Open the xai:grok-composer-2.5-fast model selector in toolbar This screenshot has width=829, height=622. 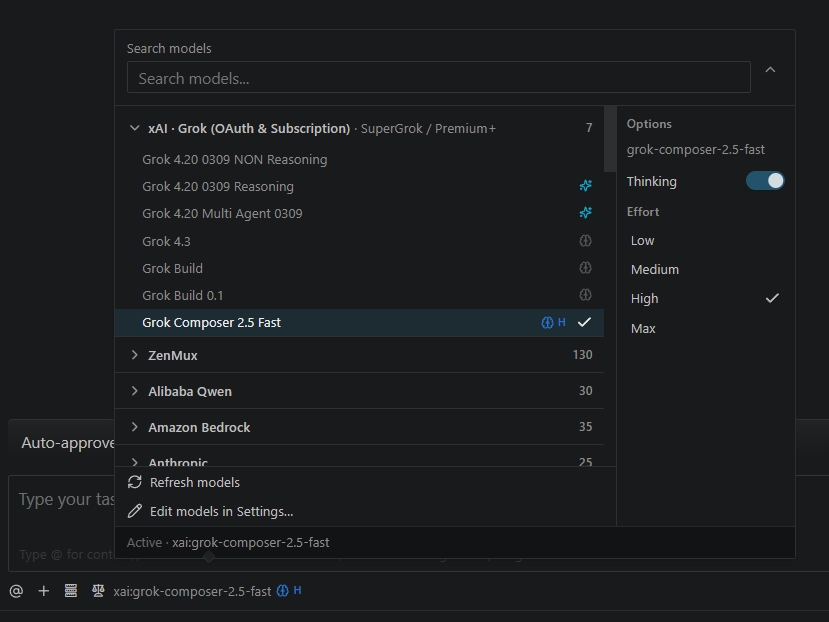tap(192, 591)
